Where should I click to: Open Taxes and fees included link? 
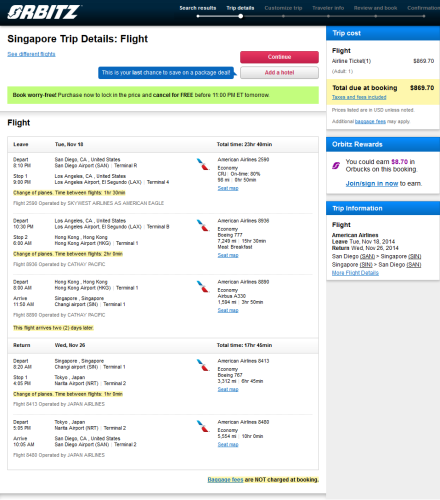click(359, 97)
